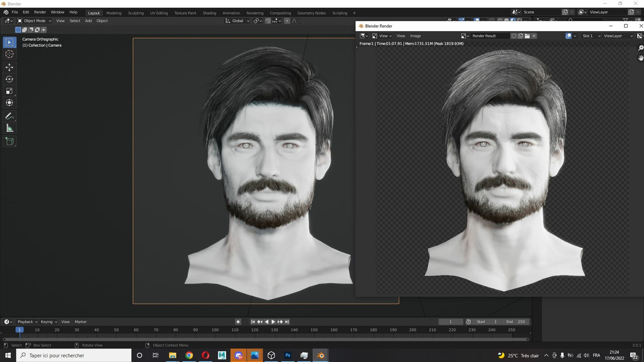
Task: Select the Scale tool
Action: (10, 91)
